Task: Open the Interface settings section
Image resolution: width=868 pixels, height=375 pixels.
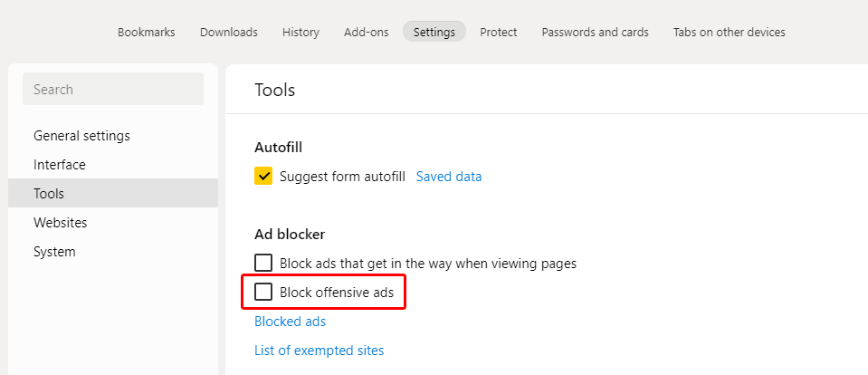Action: click(60, 165)
